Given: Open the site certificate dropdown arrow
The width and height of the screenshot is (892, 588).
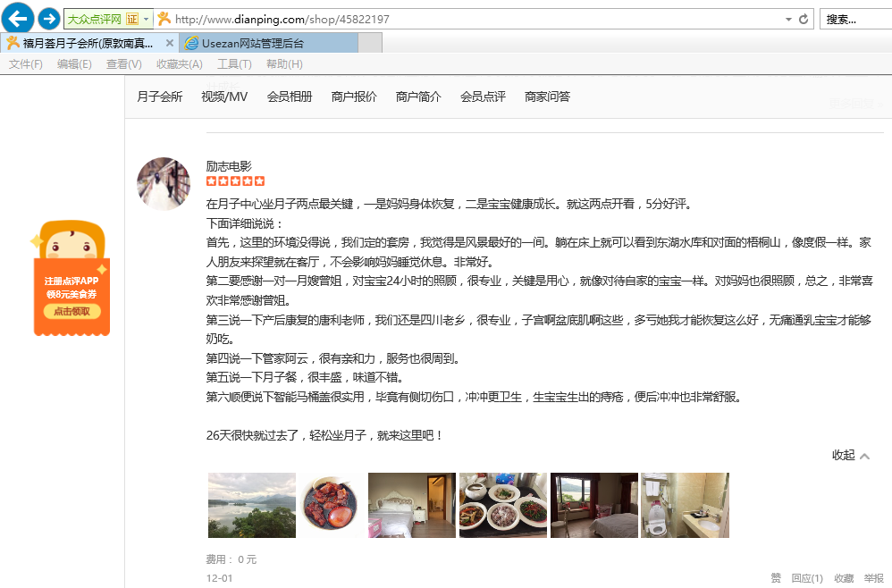Looking at the screenshot, I should coord(147,19).
